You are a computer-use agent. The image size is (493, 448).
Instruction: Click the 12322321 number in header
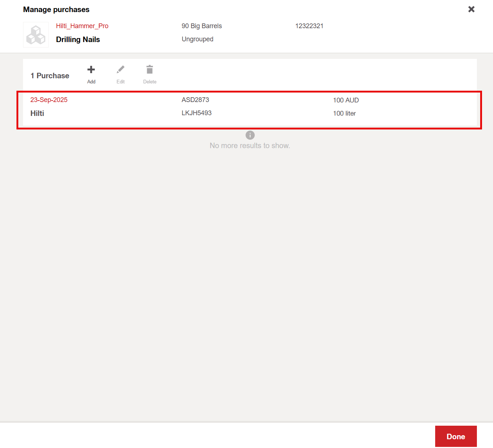pyautogui.click(x=309, y=26)
